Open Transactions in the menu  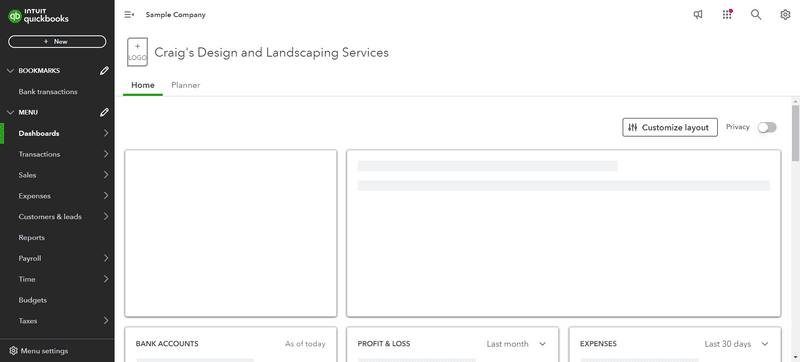(39, 154)
